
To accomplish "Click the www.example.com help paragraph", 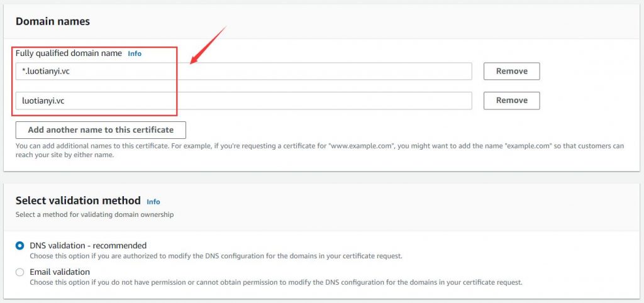I will point(319,151).
